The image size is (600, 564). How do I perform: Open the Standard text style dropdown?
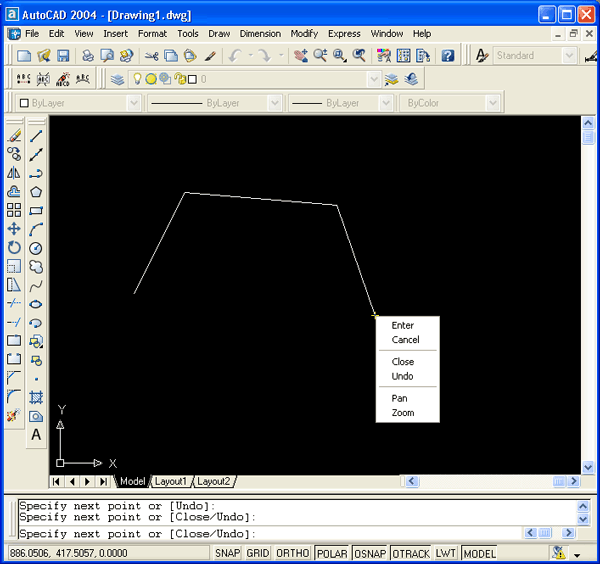(x=534, y=56)
